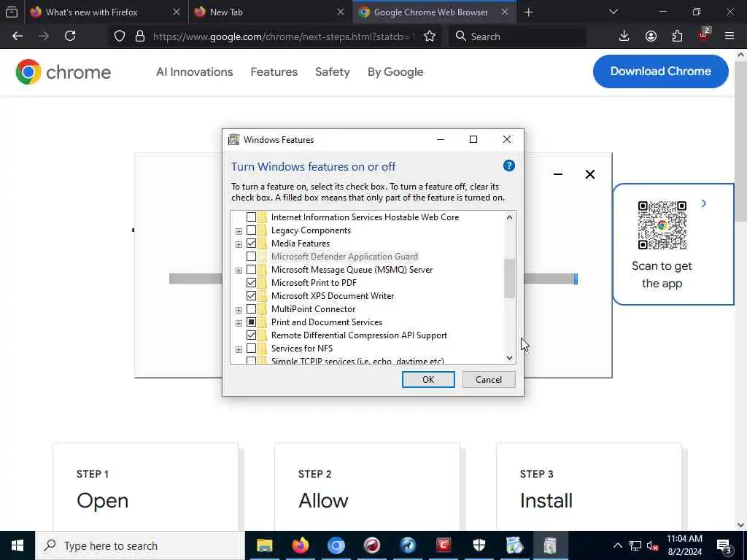
Task: Open the Features nav item
Action: pyautogui.click(x=274, y=72)
